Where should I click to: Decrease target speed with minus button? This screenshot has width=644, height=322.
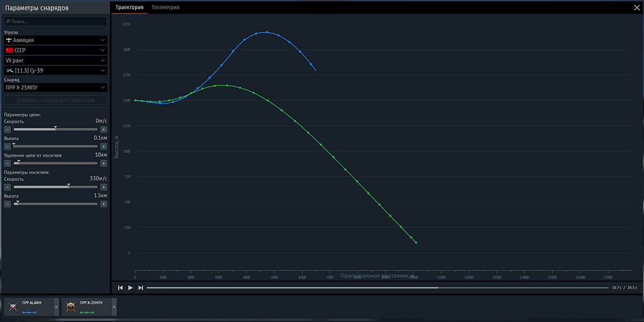(7, 129)
